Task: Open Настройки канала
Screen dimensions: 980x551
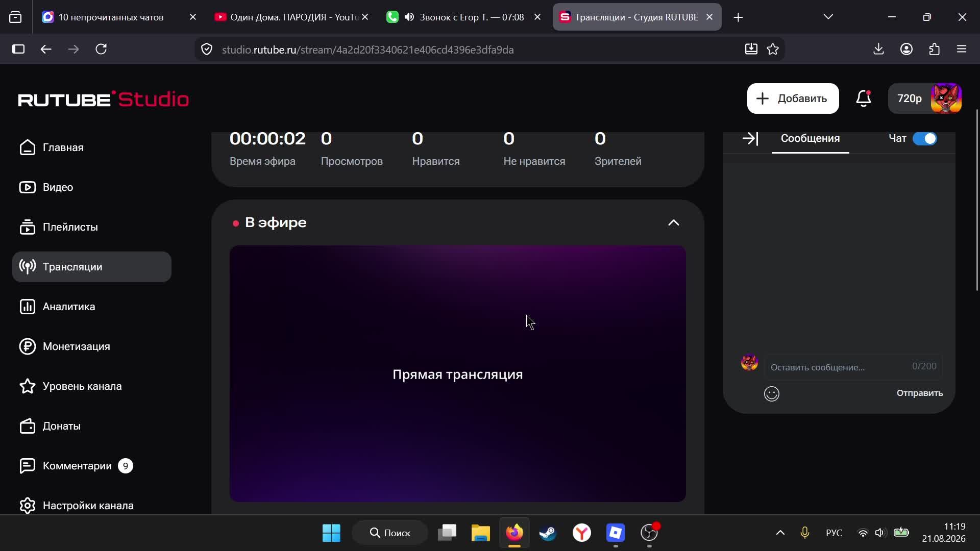Action: pyautogui.click(x=92, y=506)
